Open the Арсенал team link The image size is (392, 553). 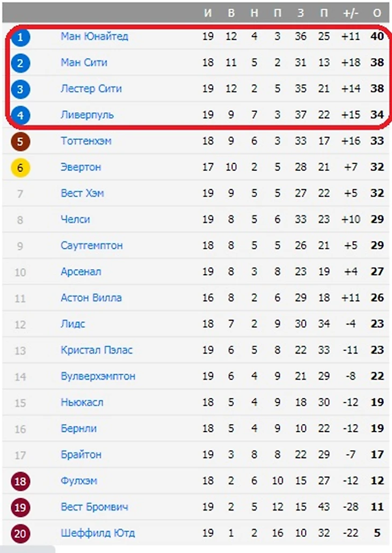point(81,271)
